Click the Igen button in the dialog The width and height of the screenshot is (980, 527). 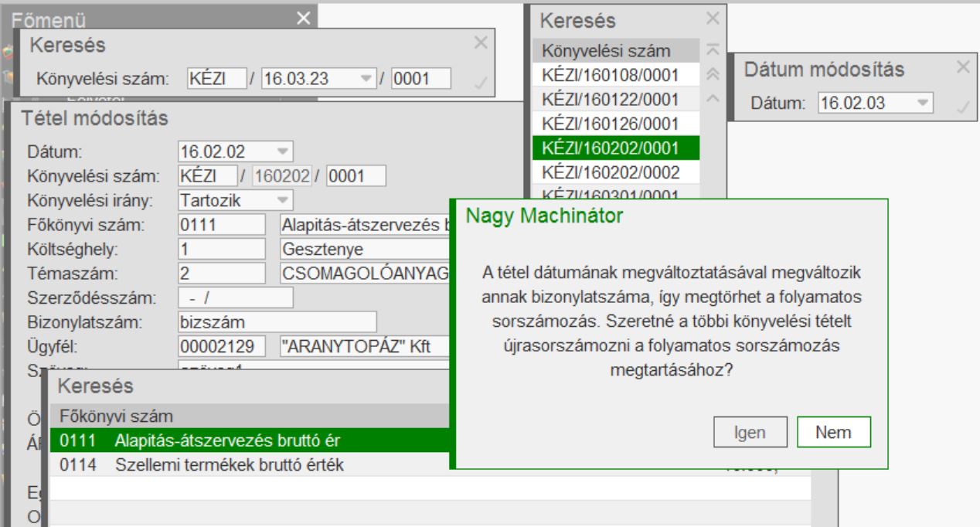[x=750, y=433]
